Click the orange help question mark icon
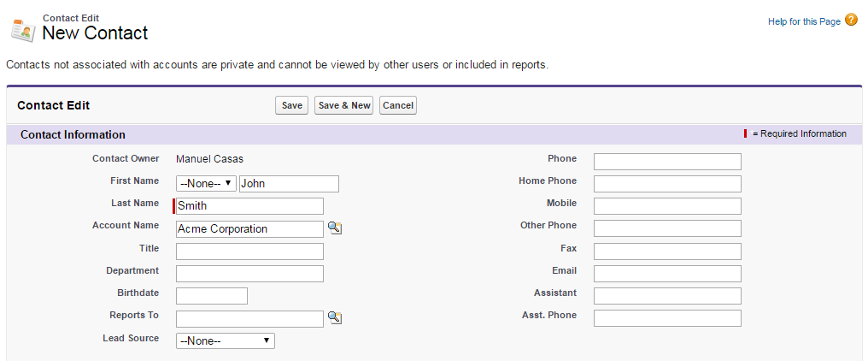 (x=851, y=21)
